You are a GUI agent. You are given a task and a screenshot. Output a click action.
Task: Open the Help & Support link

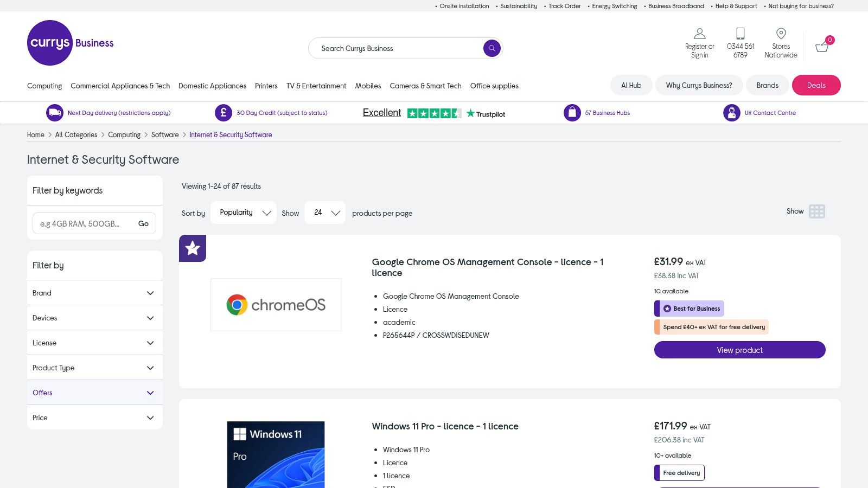pyautogui.click(x=736, y=6)
